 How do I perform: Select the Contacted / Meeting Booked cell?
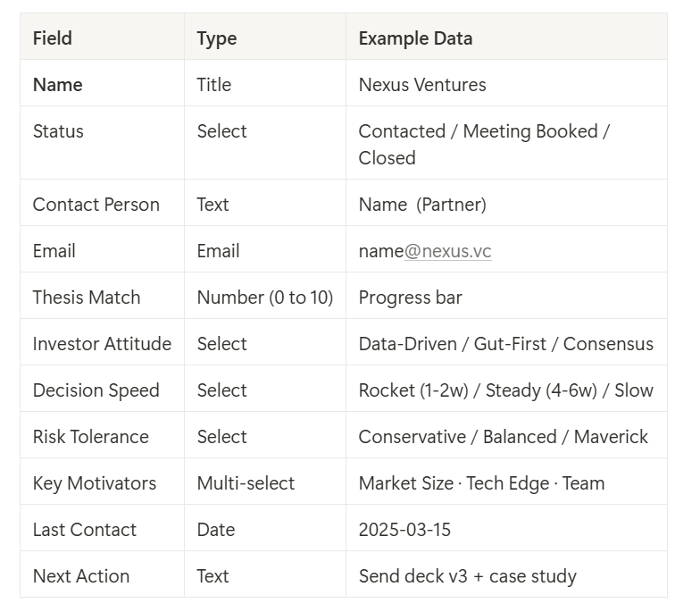pos(484,144)
